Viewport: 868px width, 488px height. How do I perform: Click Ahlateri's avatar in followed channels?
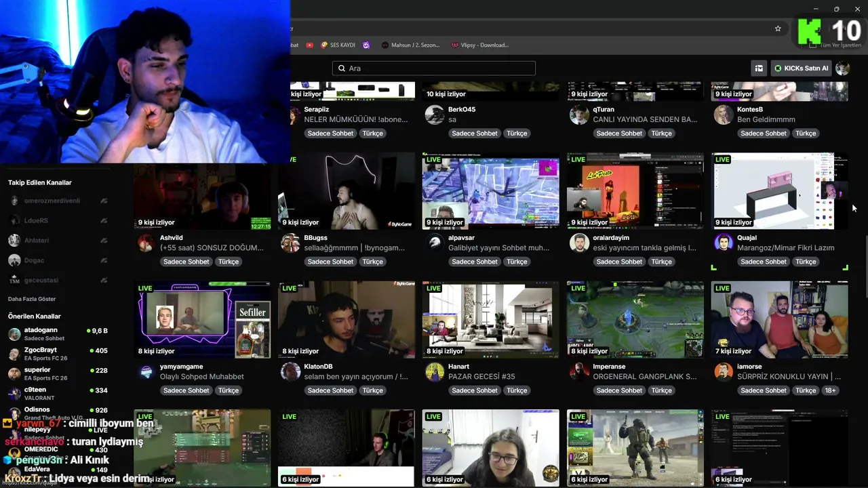pos(14,241)
